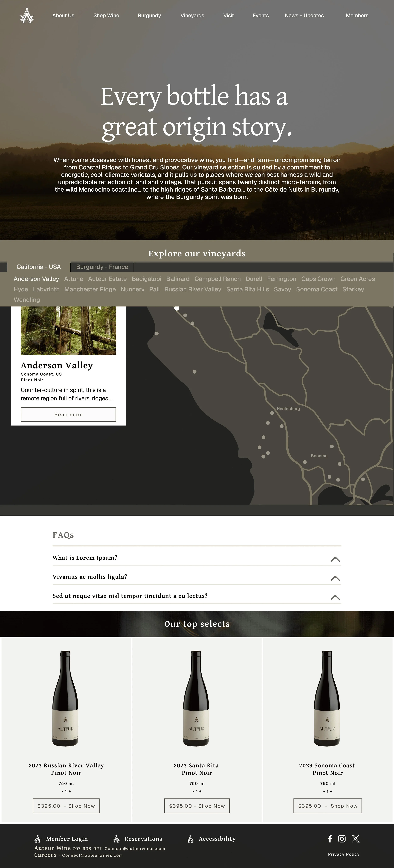Select Russian River Valley in the vineyard list
This screenshot has height=868, width=394.
(x=193, y=289)
